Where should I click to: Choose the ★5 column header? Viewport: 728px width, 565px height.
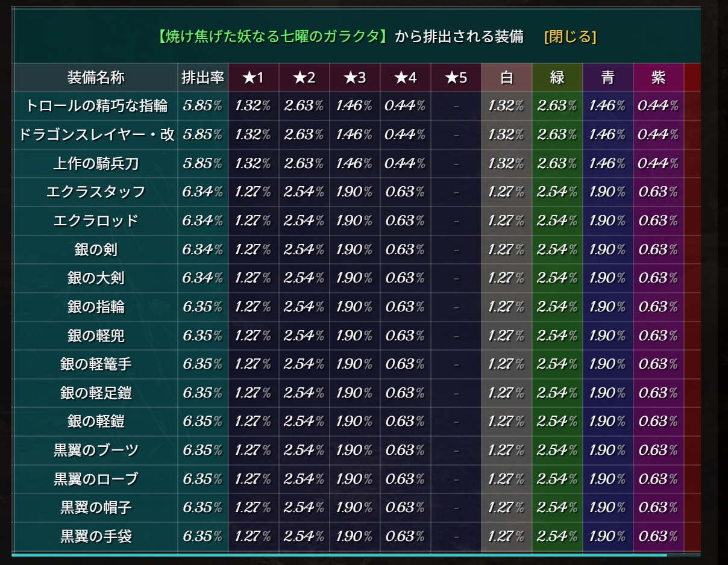(x=456, y=78)
